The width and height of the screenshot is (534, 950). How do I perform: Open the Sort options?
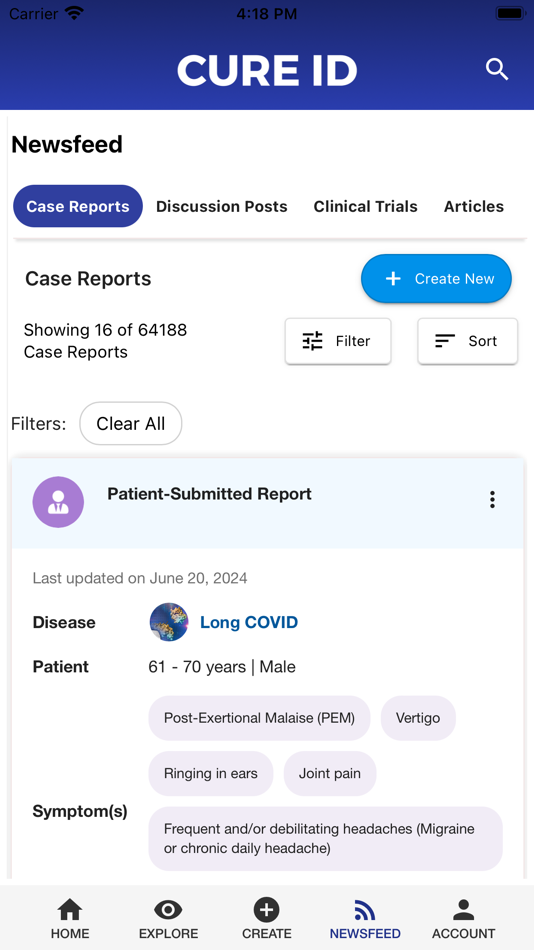[467, 341]
